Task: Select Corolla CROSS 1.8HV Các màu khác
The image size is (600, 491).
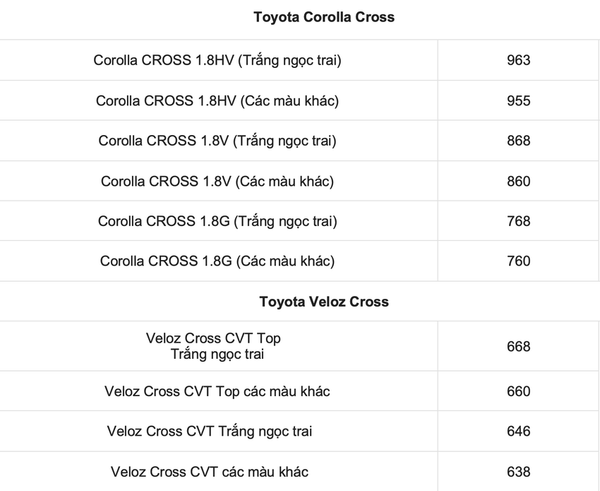Action: (x=217, y=101)
